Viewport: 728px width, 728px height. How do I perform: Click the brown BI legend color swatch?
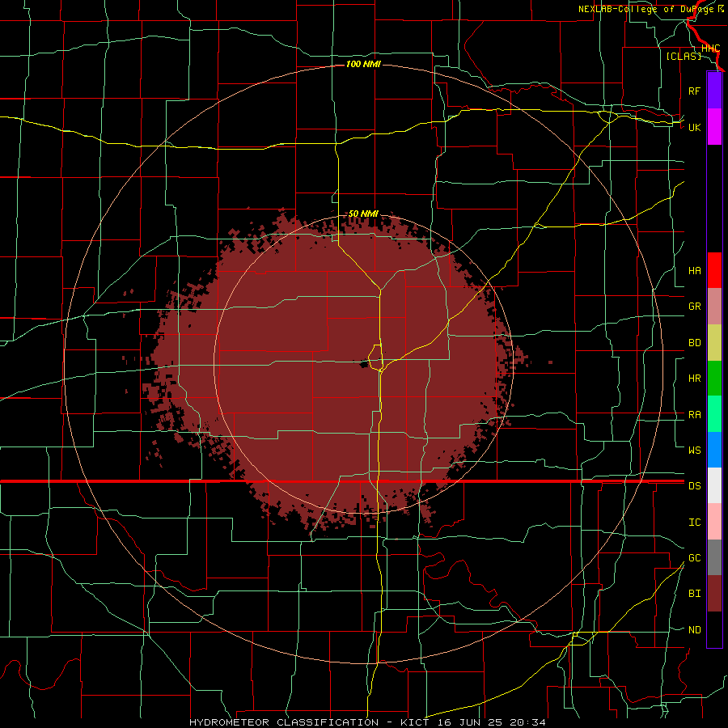714,594
